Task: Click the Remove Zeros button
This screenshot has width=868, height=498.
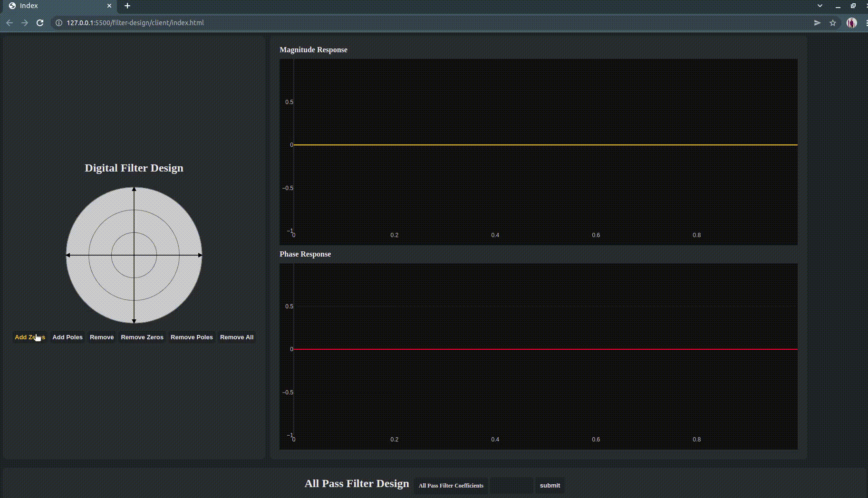Action: click(x=142, y=337)
